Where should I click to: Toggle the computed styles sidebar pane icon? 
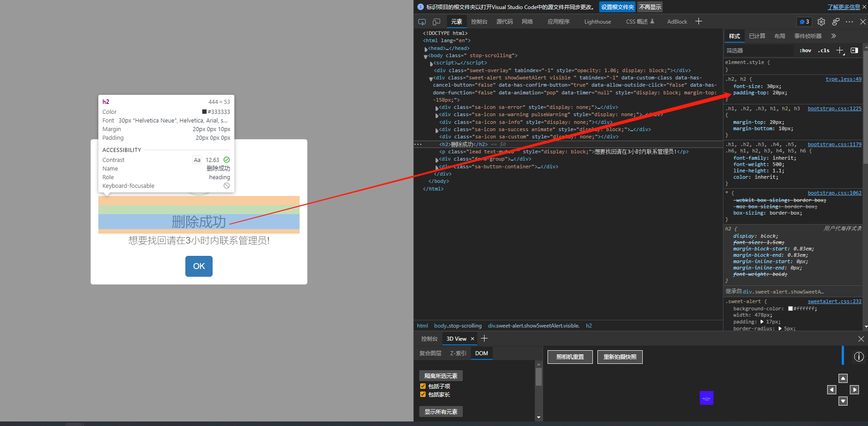pos(854,50)
